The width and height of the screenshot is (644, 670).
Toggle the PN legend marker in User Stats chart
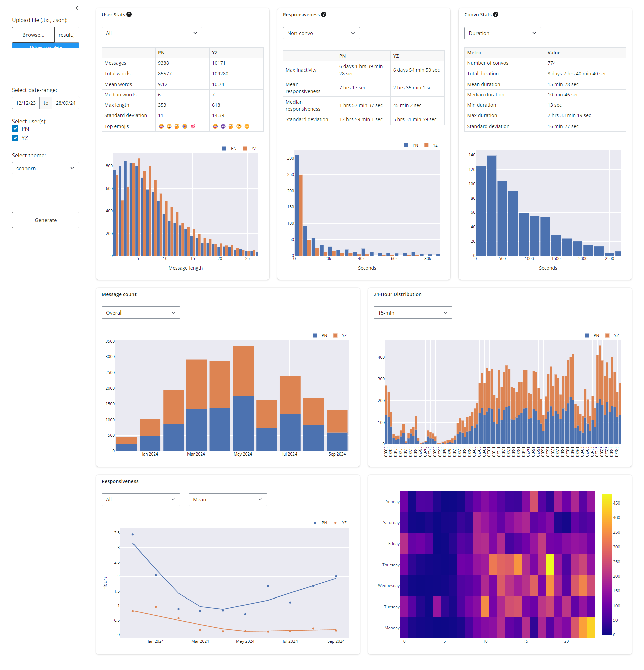pos(224,149)
